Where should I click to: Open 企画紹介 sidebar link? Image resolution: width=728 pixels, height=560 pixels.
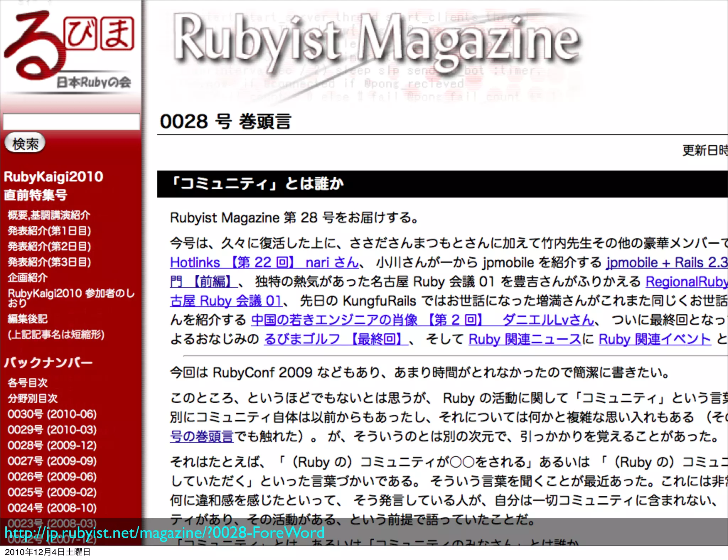(x=28, y=278)
